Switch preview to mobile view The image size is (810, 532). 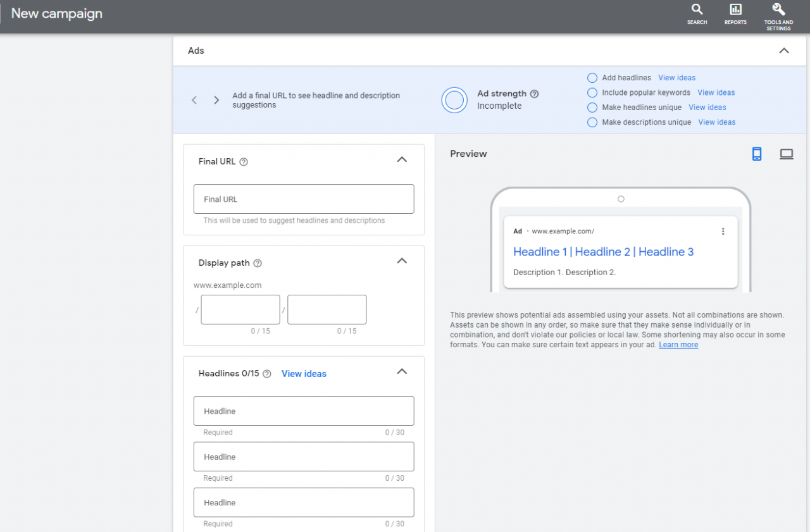757,154
